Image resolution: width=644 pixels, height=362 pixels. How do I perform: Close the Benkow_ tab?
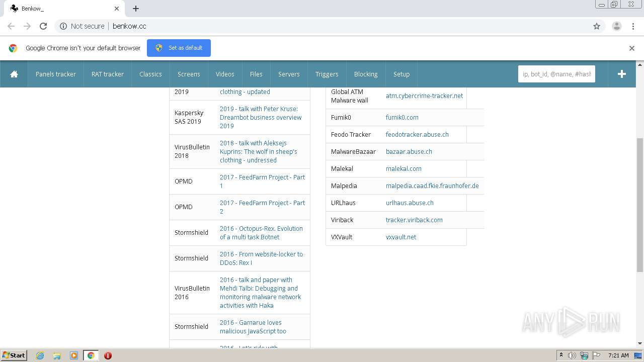click(117, 9)
